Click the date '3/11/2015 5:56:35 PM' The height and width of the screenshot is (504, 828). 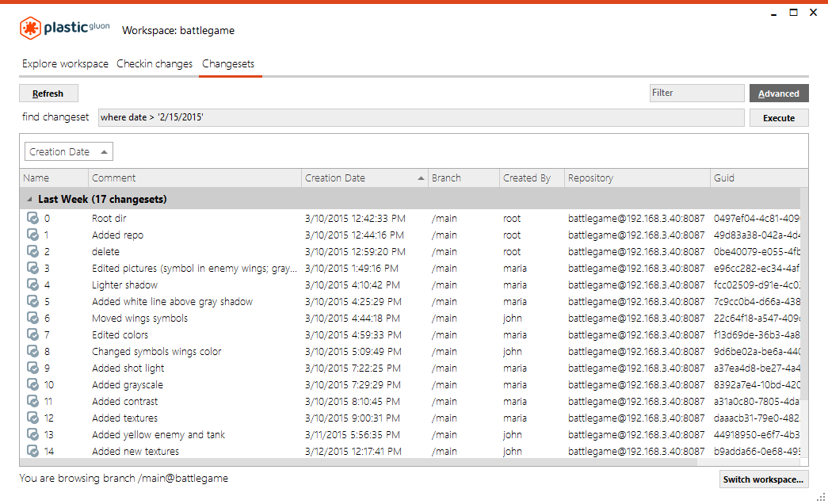click(x=353, y=435)
